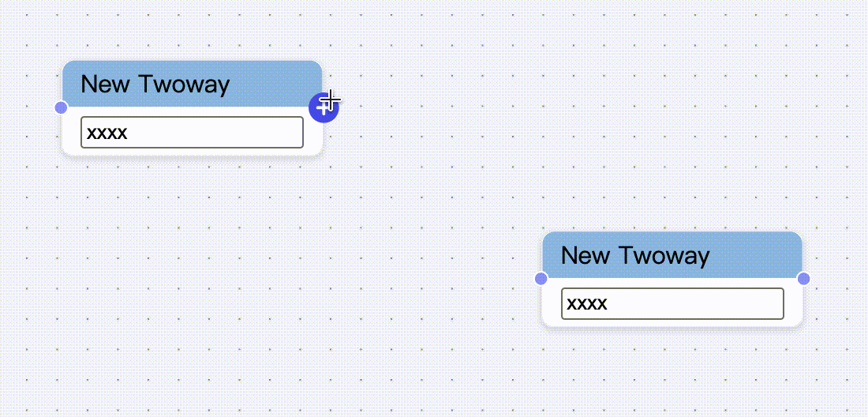Focus the xxxx text field in lower-right node
868x417 pixels.
click(x=672, y=303)
